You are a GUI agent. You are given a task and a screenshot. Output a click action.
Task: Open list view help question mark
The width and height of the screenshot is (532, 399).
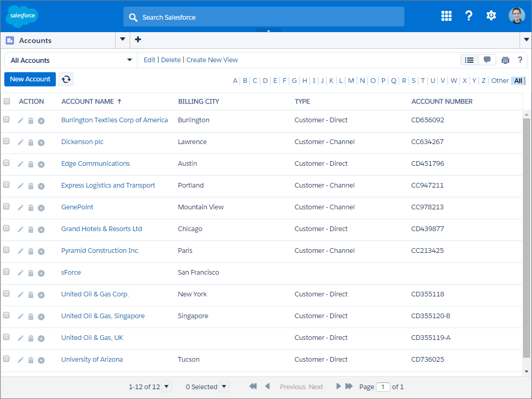tap(520, 60)
